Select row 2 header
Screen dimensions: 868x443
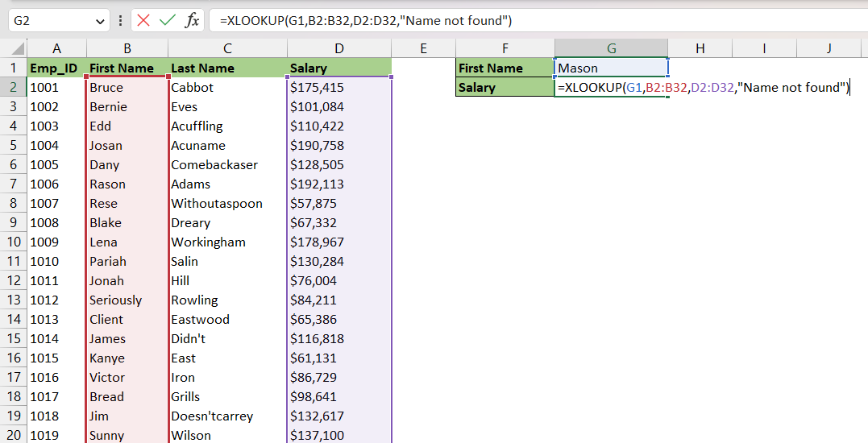(x=13, y=87)
